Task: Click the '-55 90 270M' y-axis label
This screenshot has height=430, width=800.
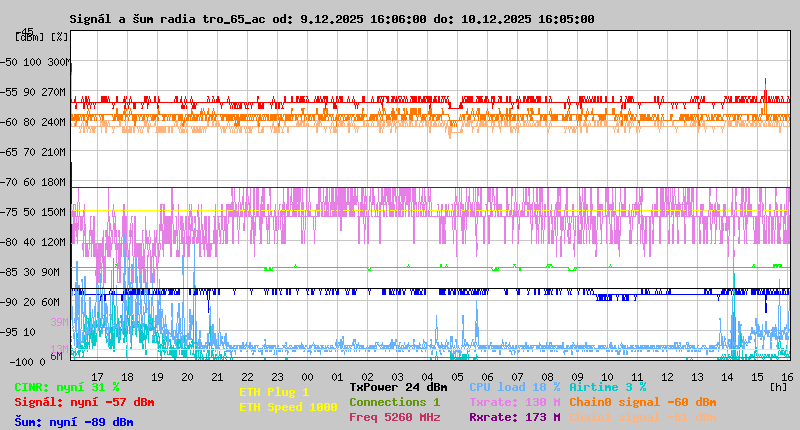Action: [x=33, y=92]
